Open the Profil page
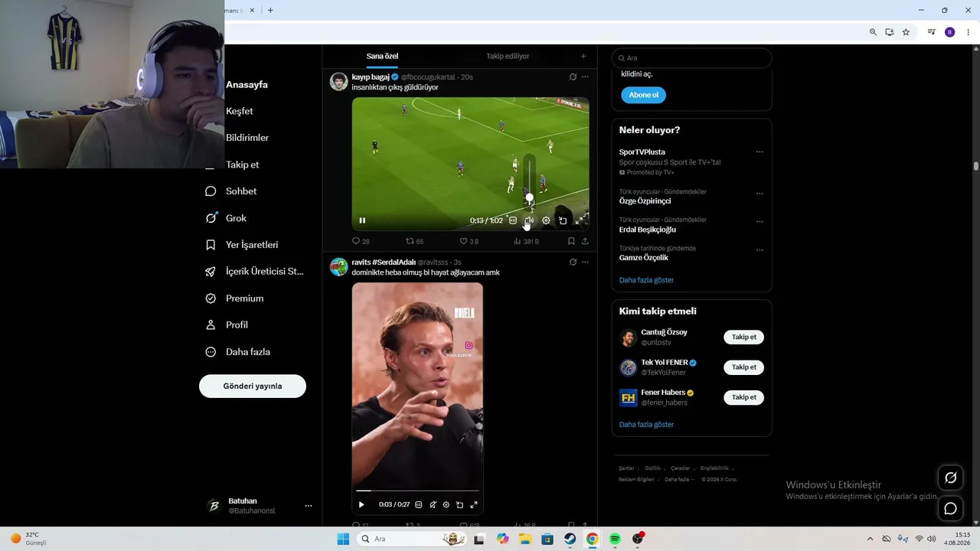Viewport: 980px width, 551px height. [237, 325]
